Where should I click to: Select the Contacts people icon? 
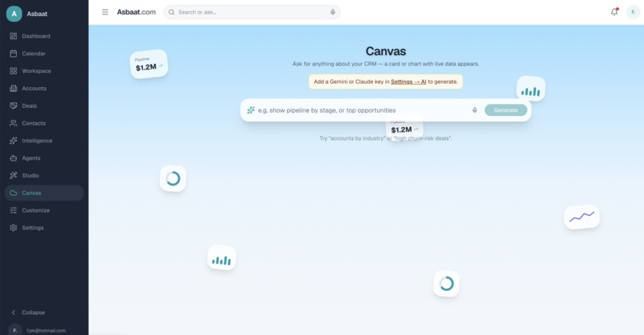[x=13, y=123]
